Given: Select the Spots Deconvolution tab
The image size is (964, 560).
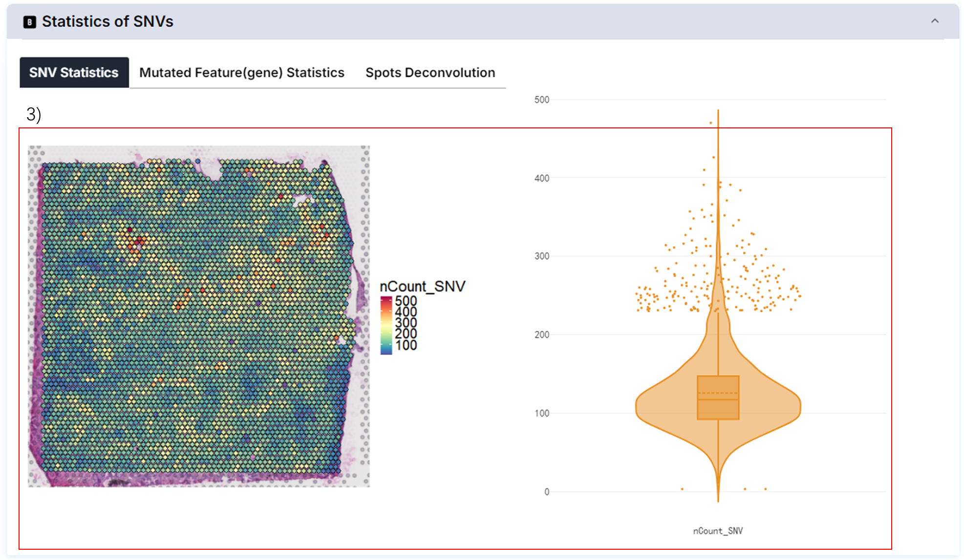Looking at the screenshot, I should (430, 72).
